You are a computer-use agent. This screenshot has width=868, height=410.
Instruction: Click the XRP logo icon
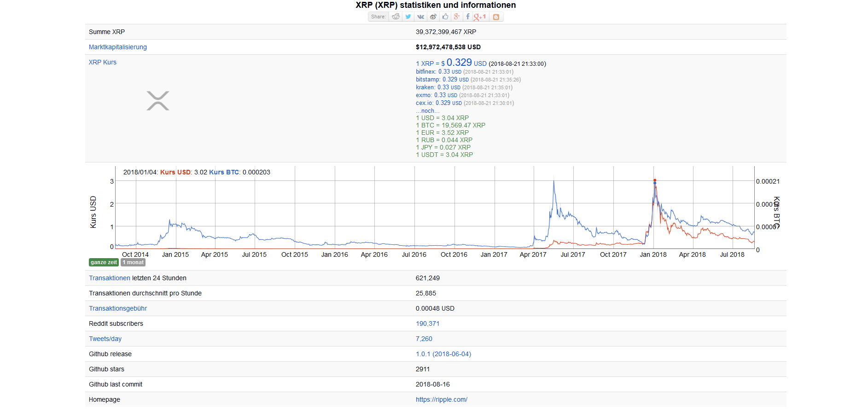point(158,101)
